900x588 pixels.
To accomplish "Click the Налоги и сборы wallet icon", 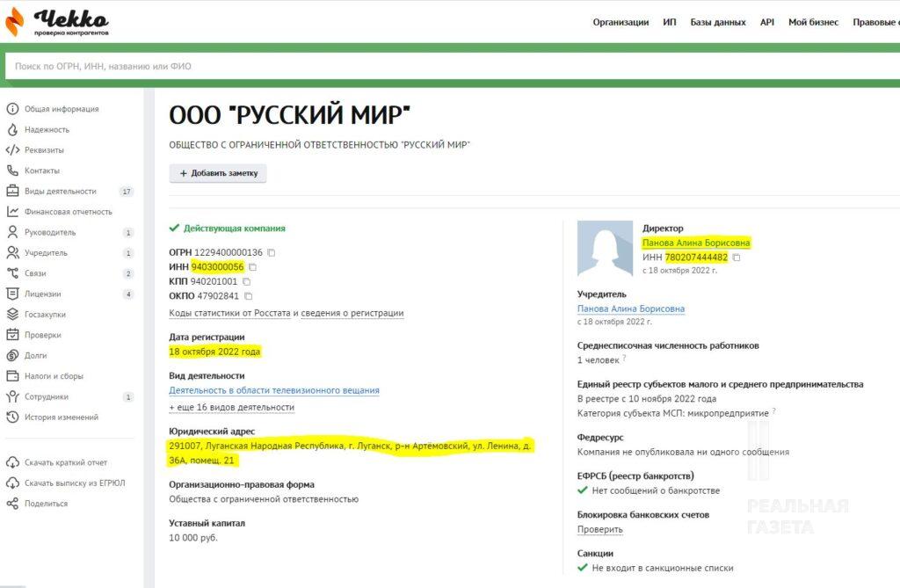I will [x=12, y=376].
